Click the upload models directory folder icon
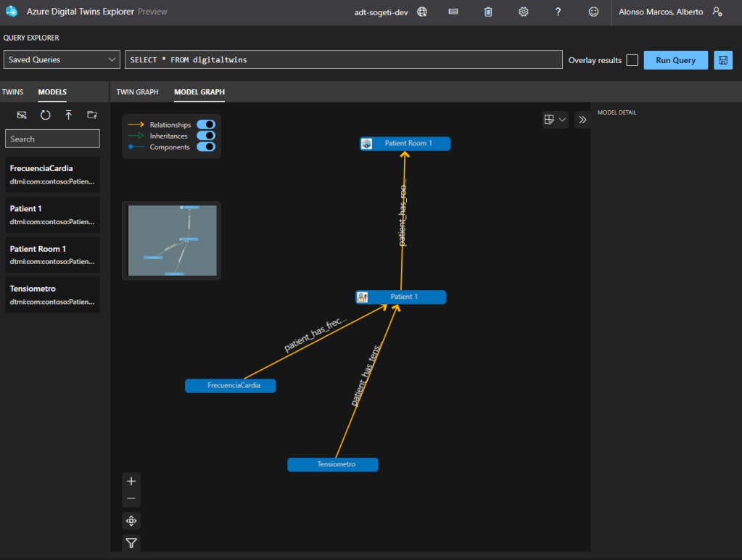 pos(91,115)
